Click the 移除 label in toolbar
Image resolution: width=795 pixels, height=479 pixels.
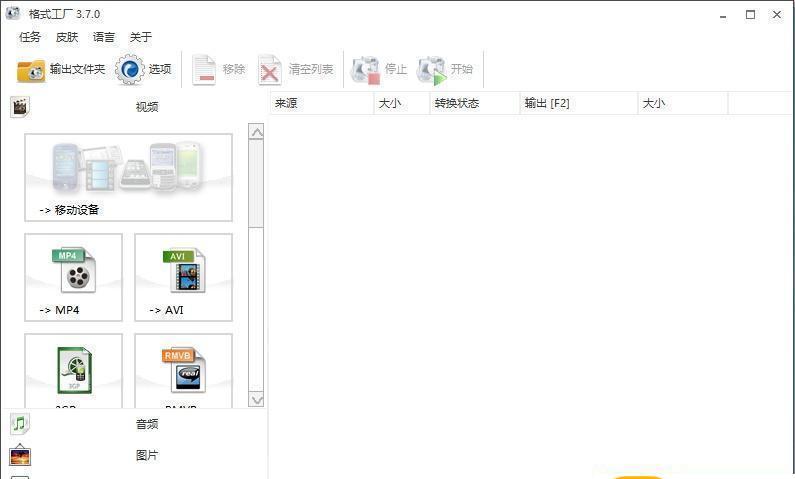tap(234, 69)
